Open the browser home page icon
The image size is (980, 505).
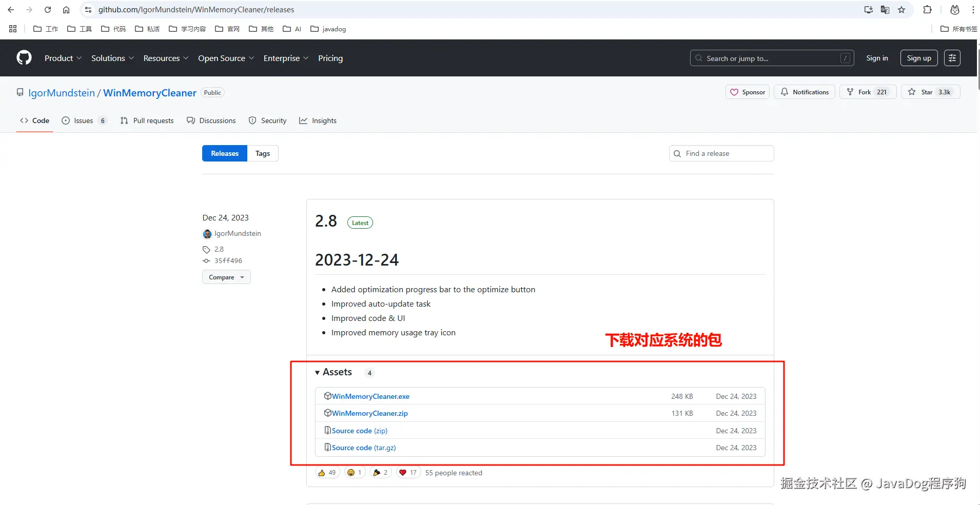pyautogui.click(x=66, y=10)
